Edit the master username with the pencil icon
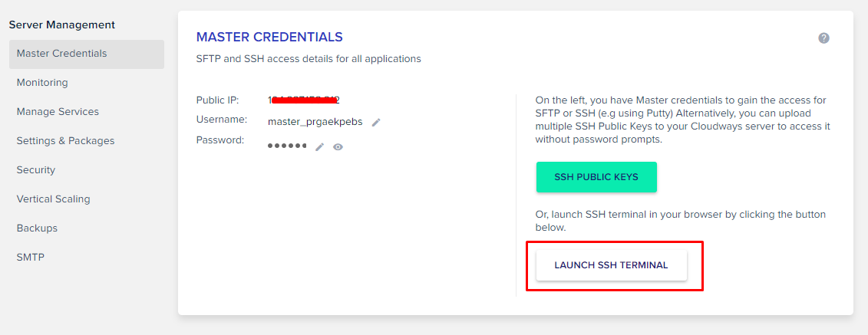 coord(376,122)
